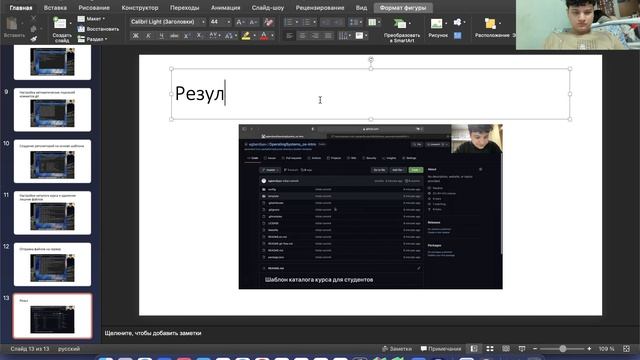This screenshot has height=360, width=640.
Task: Toggle superscript formatting
Action: click(x=187, y=36)
